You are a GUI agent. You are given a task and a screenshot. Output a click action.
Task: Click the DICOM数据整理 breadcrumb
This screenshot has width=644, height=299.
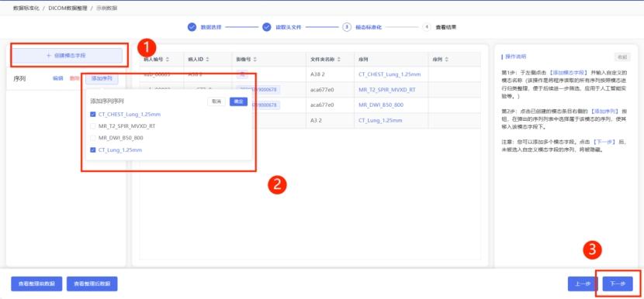pyautogui.click(x=68, y=8)
